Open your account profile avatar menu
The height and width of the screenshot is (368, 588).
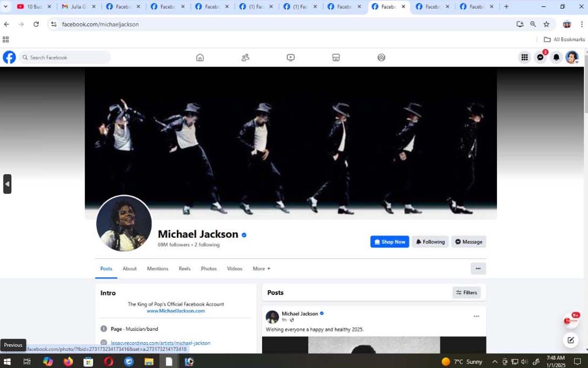pyautogui.click(x=572, y=57)
